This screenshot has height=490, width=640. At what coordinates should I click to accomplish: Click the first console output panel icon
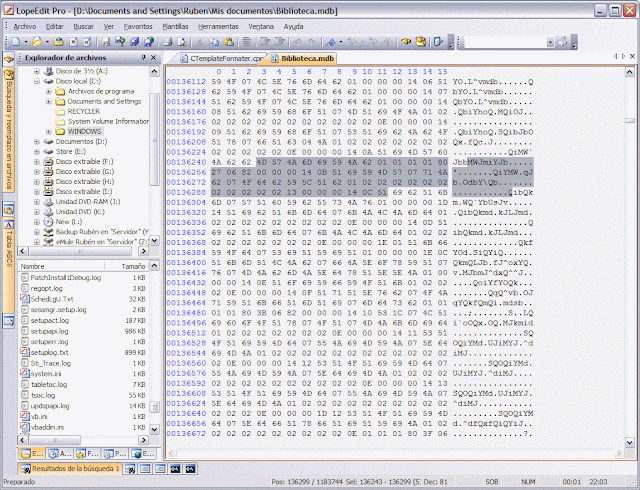pos(175,469)
